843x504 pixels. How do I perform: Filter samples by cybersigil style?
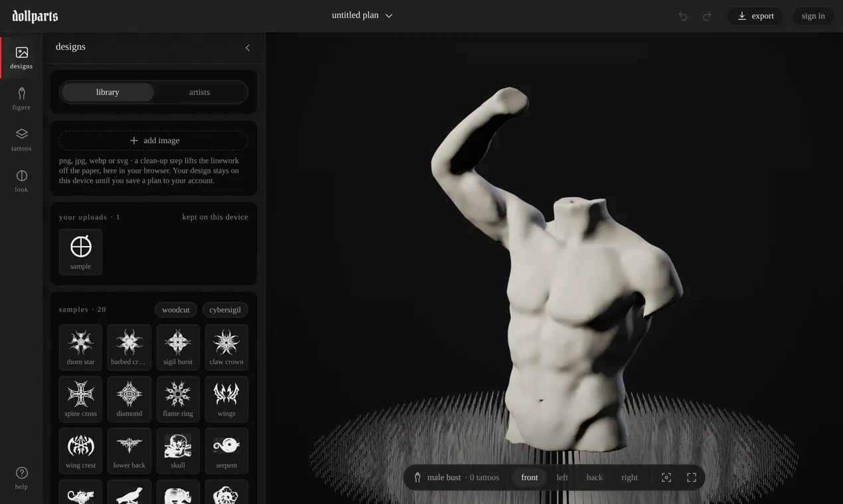[x=225, y=310]
